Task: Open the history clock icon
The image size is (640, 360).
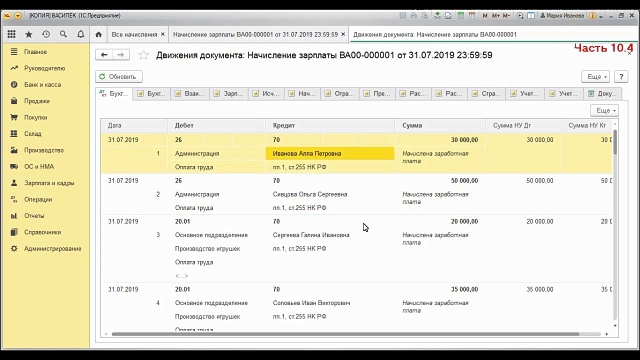Action: point(46,35)
